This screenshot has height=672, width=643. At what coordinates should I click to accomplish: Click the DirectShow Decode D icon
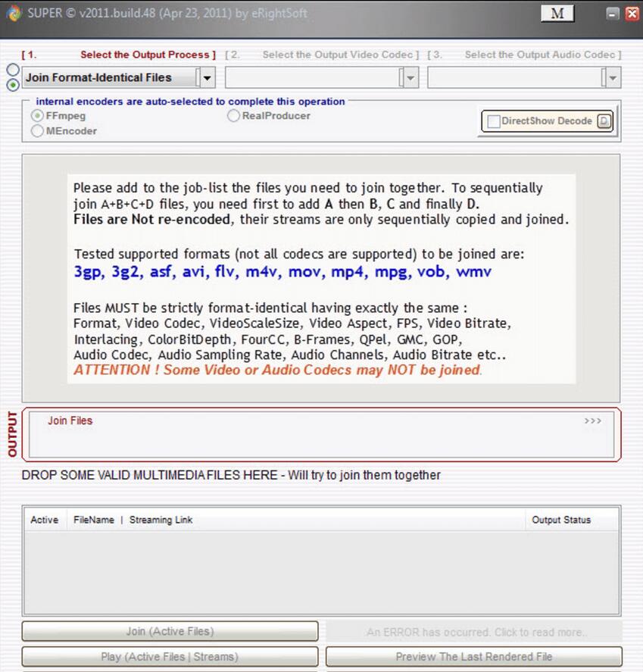click(x=604, y=121)
